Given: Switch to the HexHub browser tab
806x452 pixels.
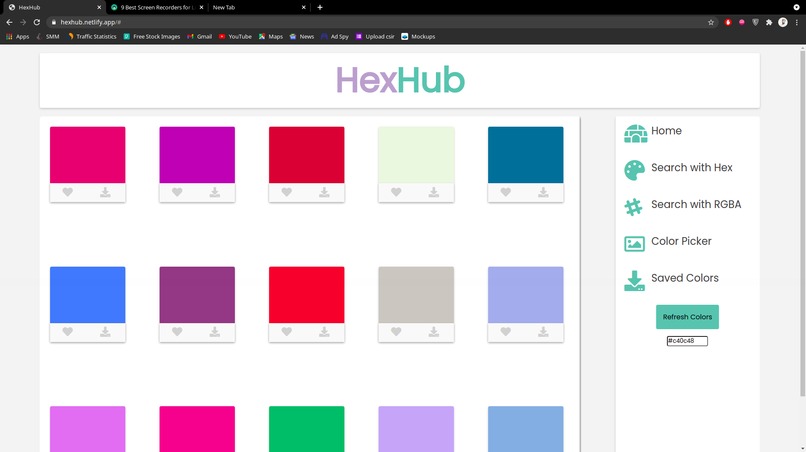Looking at the screenshot, I should (51, 8).
